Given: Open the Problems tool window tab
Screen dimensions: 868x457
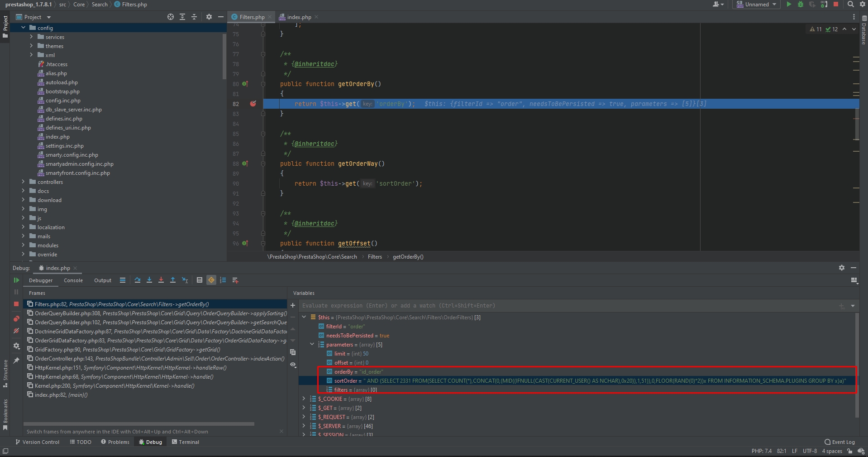Looking at the screenshot, I should 115,442.
